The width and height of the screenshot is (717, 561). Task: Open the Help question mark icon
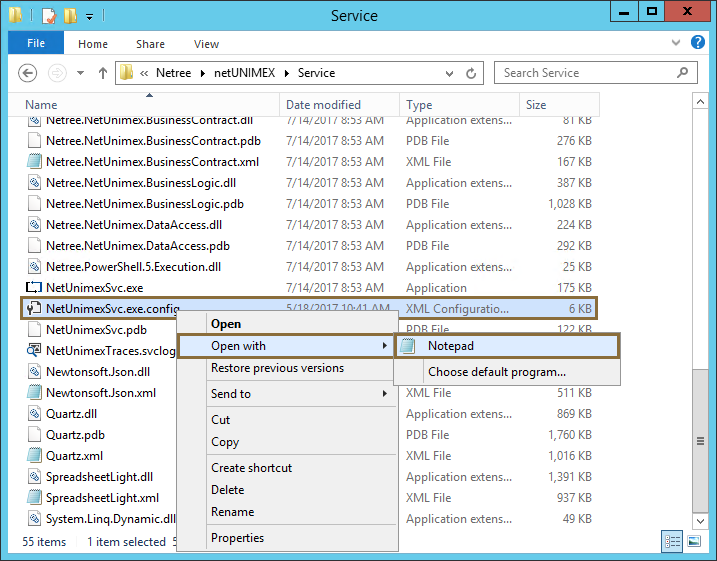[699, 44]
